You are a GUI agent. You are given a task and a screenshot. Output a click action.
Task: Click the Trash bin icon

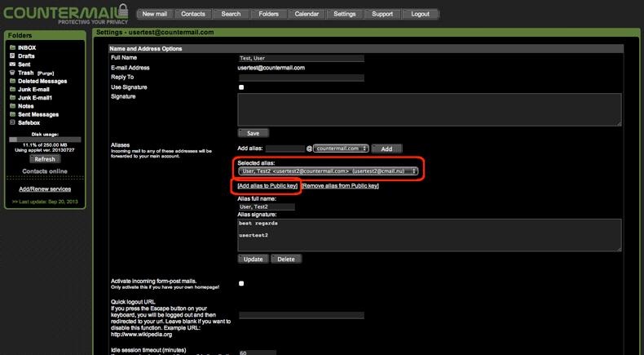point(12,73)
